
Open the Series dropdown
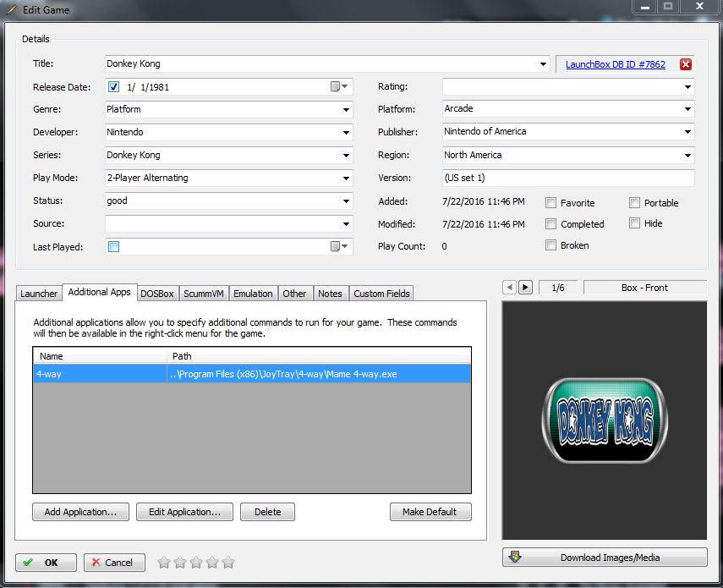[x=346, y=156]
